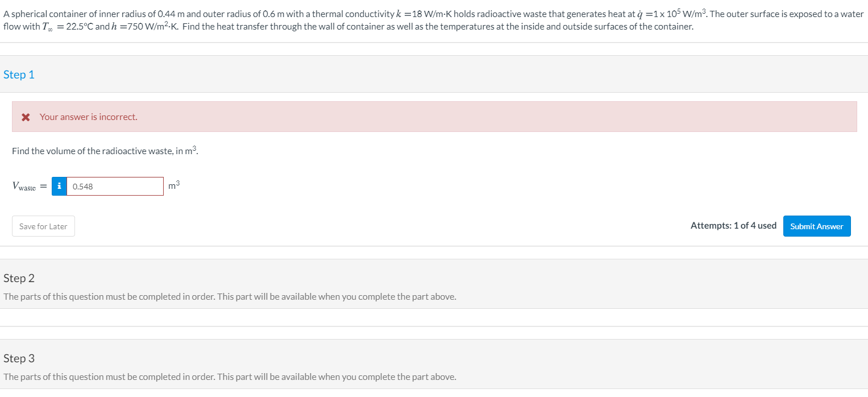Screen dimensions: 868x397
Task: Click the Attempts: 1 of 4 used text
Action: tap(733, 225)
